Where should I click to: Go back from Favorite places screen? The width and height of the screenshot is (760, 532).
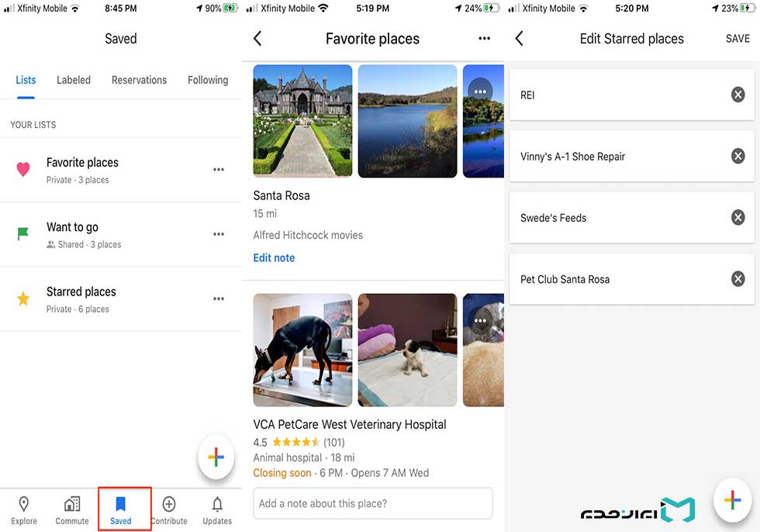click(257, 38)
